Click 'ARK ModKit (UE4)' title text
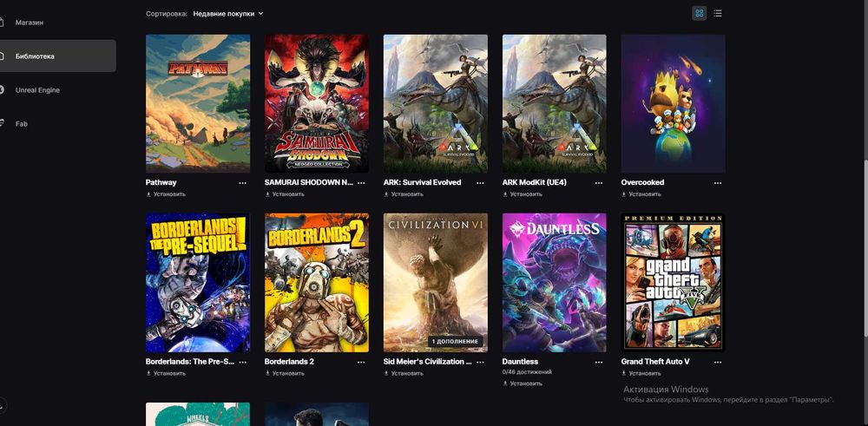Screen dimensions: 868x426 [x=534, y=182]
